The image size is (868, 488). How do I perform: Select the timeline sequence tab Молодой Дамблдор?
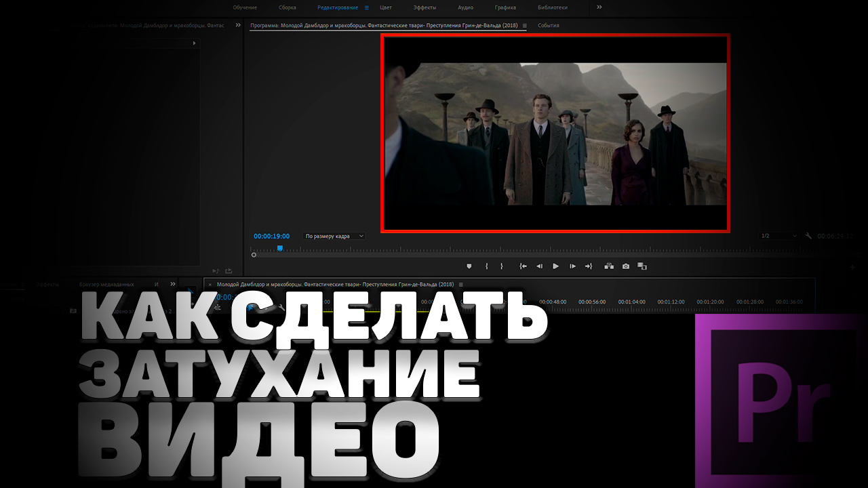pos(335,284)
